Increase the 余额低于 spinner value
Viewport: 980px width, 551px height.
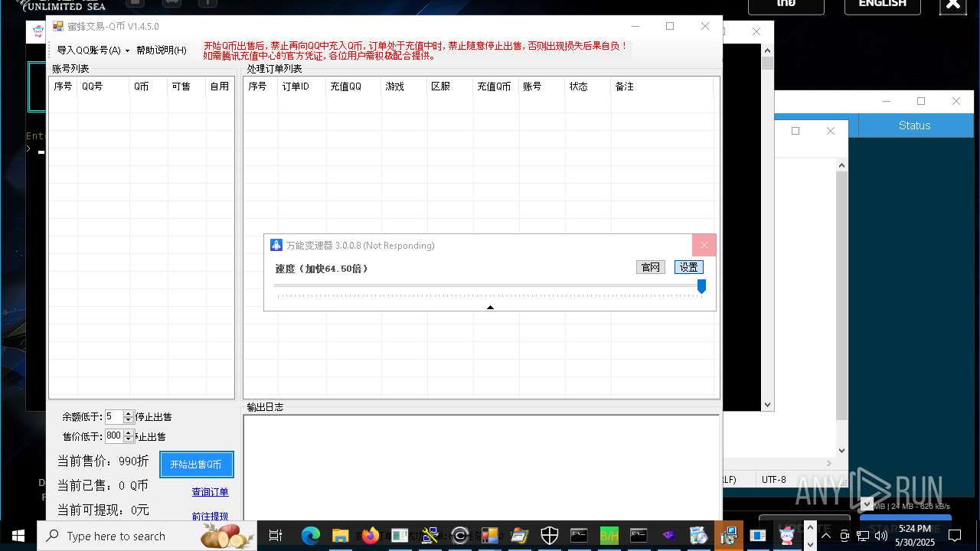[129, 414]
